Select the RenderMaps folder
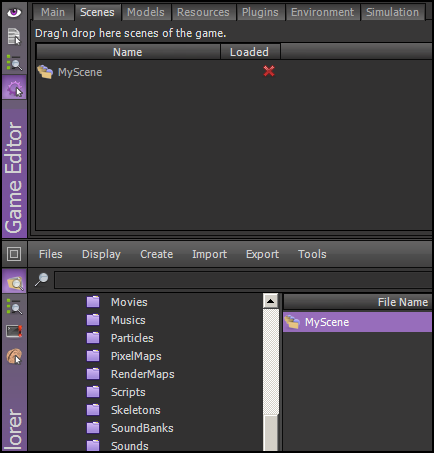The width and height of the screenshot is (434, 453). pos(142,374)
